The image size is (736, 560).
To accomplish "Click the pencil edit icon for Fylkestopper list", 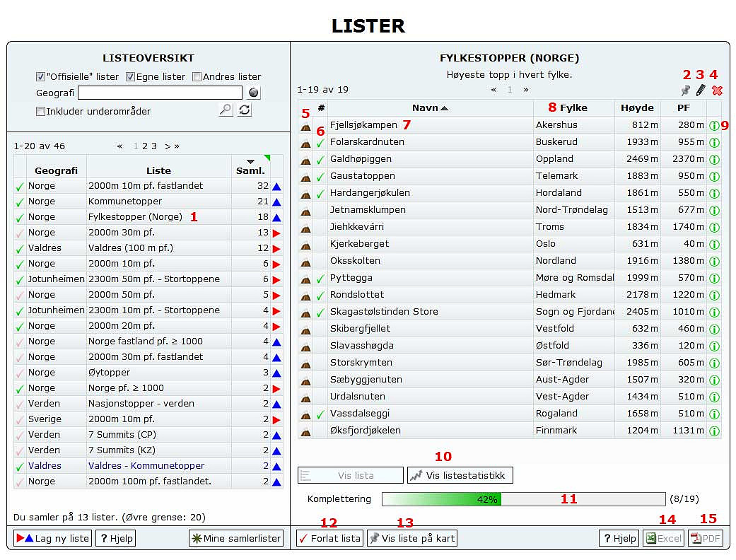I will (701, 90).
